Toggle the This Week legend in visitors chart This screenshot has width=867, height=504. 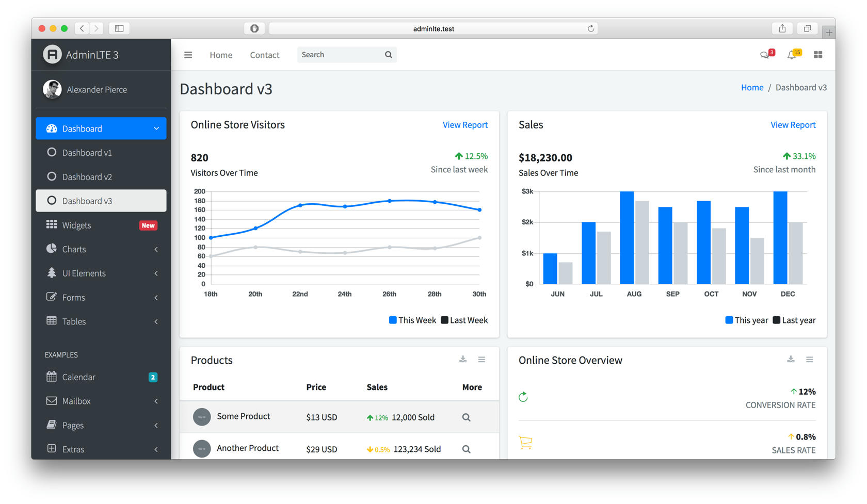tap(412, 320)
